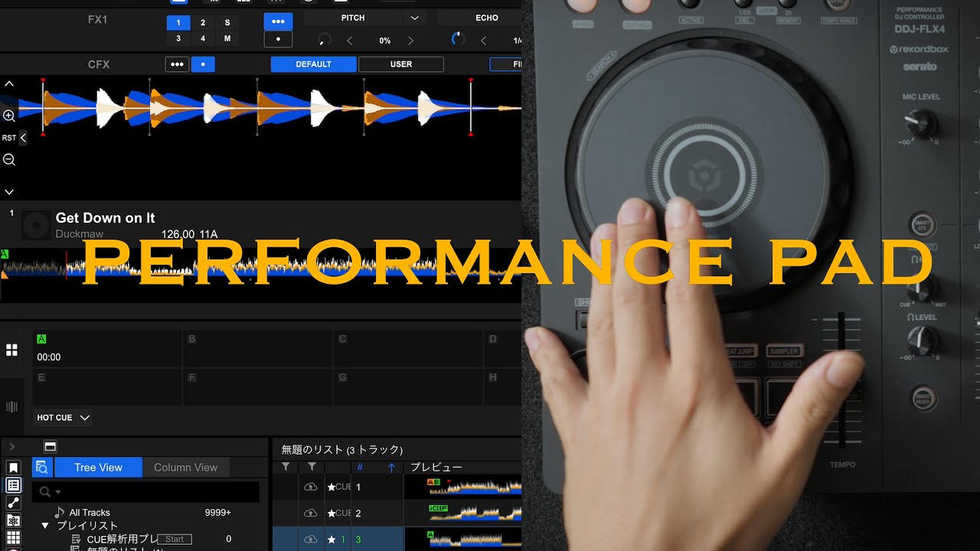Click the blue sort arrow column header
980x551 pixels.
click(391, 468)
